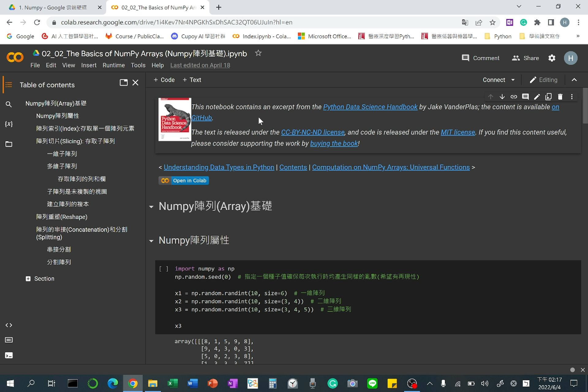Viewport: 588px width, 392px height.
Task: Copy the cell link with the link icon
Action: 514,96
